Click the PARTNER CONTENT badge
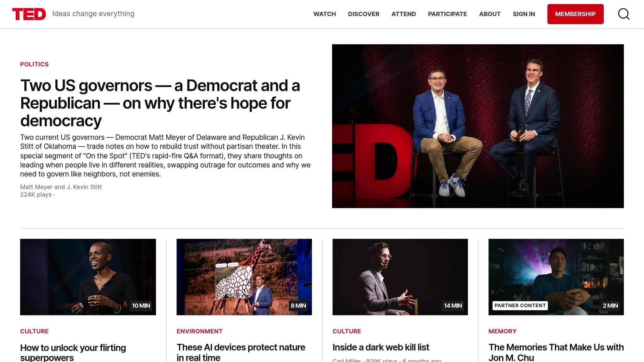 [520, 305]
